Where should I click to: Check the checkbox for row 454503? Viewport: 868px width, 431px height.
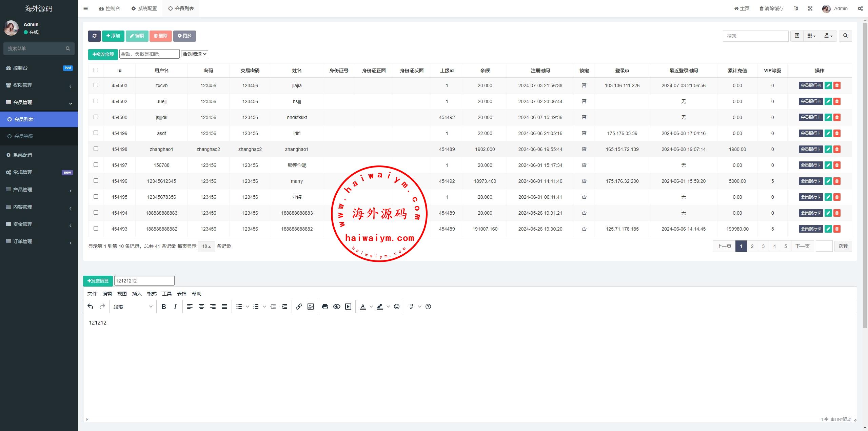[96, 85]
